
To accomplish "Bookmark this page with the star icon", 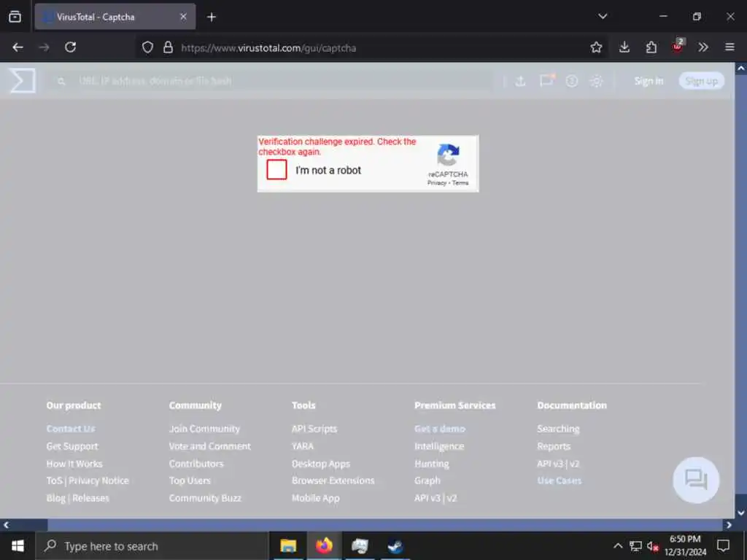I will 596,47.
